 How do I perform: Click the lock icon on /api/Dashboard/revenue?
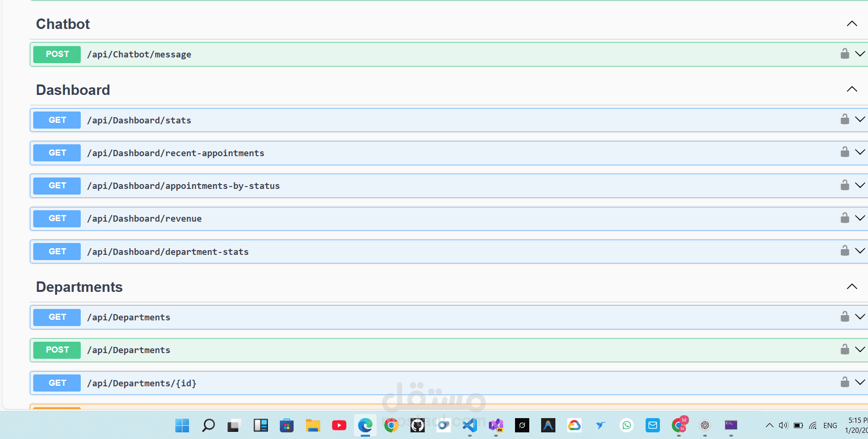point(845,218)
